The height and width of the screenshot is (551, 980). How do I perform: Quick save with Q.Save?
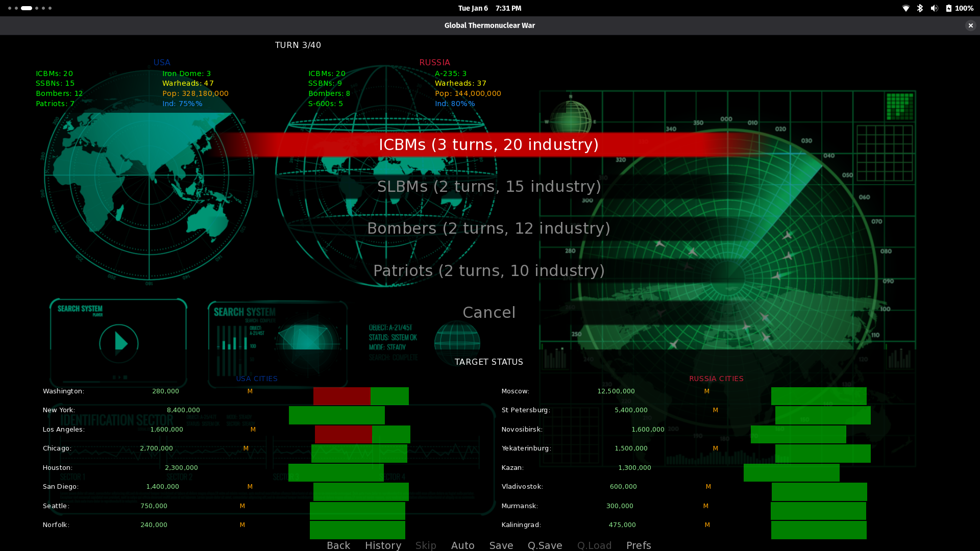click(545, 545)
